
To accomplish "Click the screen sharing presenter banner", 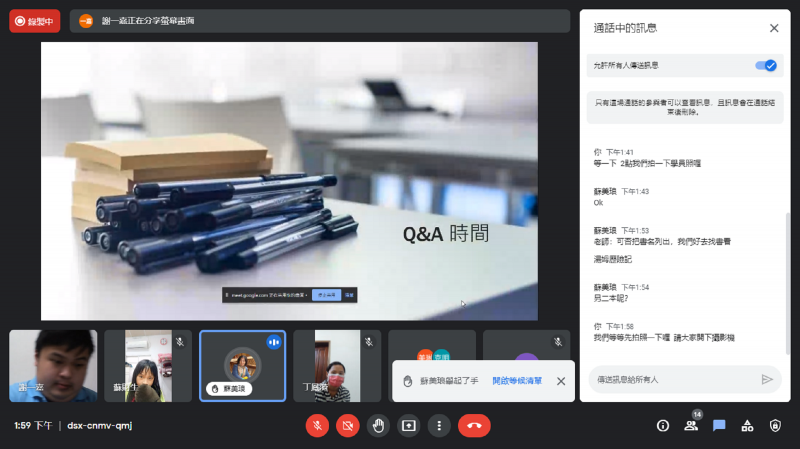I will click(x=320, y=21).
